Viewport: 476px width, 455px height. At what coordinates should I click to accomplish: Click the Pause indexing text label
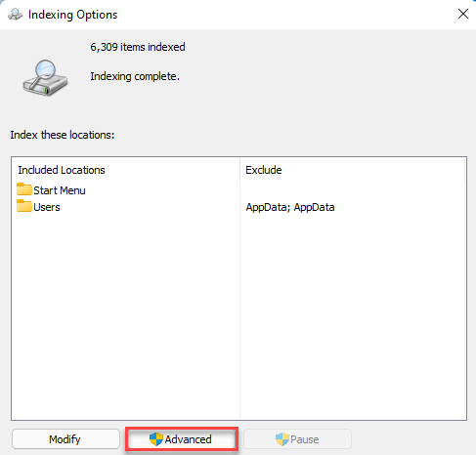(x=305, y=439)
